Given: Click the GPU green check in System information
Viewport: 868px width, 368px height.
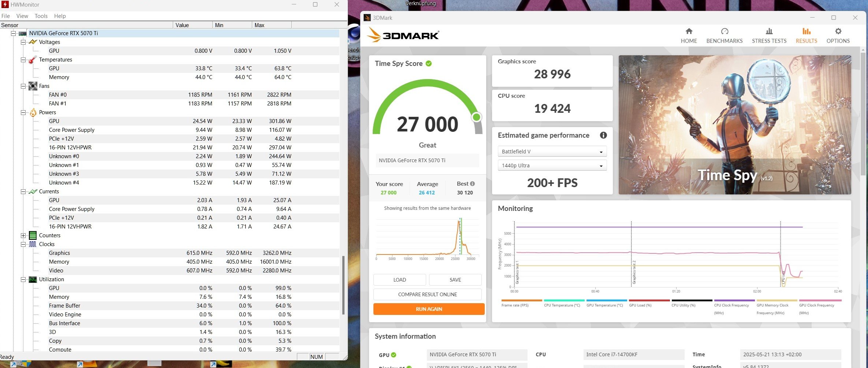Looking at the screenshot, I should click(x=394, y=355).
